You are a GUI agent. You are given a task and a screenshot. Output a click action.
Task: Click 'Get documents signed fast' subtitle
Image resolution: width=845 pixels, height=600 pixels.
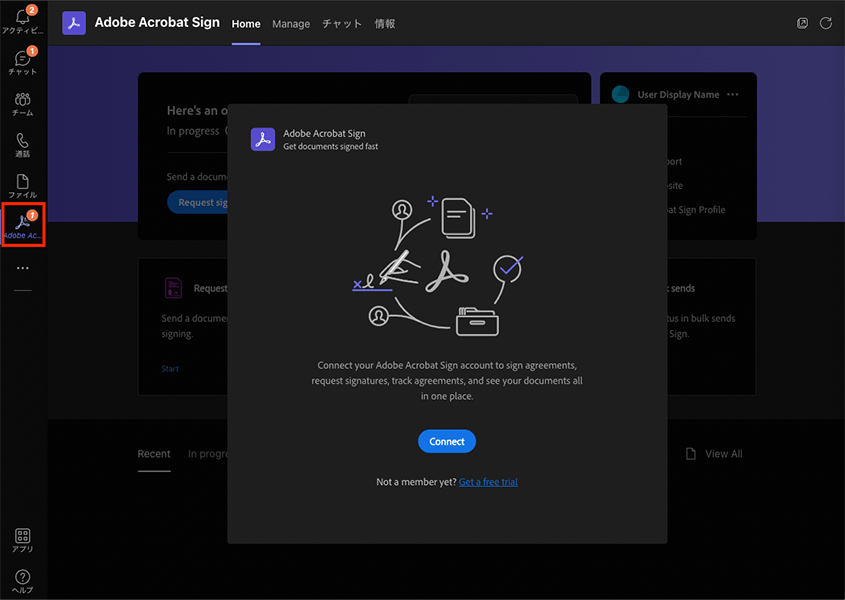click(x=330, y=147)
